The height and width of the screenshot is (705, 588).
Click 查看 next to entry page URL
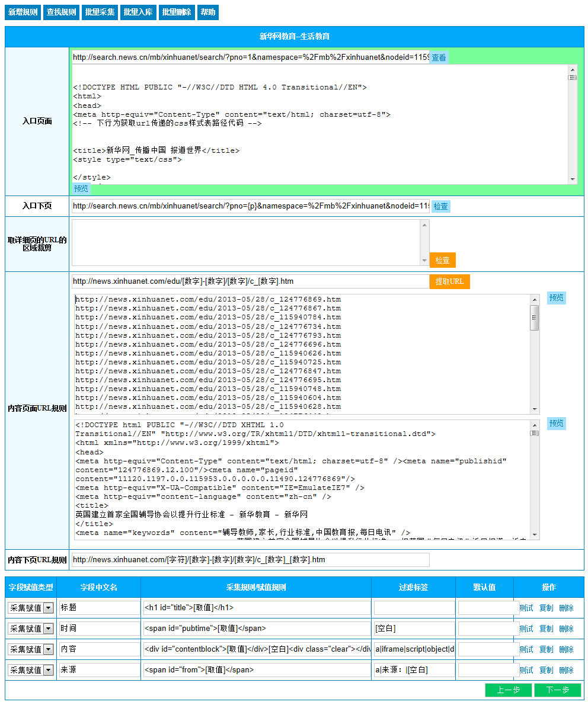click(439, 57)
